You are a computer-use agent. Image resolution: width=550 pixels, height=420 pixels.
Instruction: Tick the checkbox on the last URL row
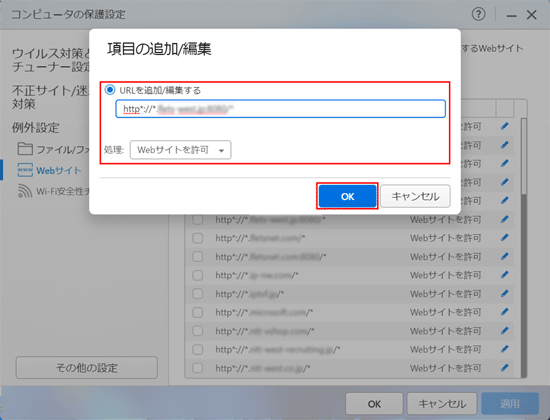198,368
